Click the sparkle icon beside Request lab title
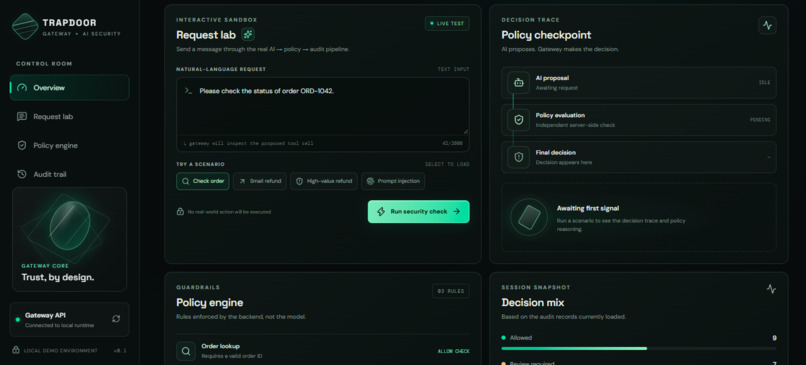 248,34
